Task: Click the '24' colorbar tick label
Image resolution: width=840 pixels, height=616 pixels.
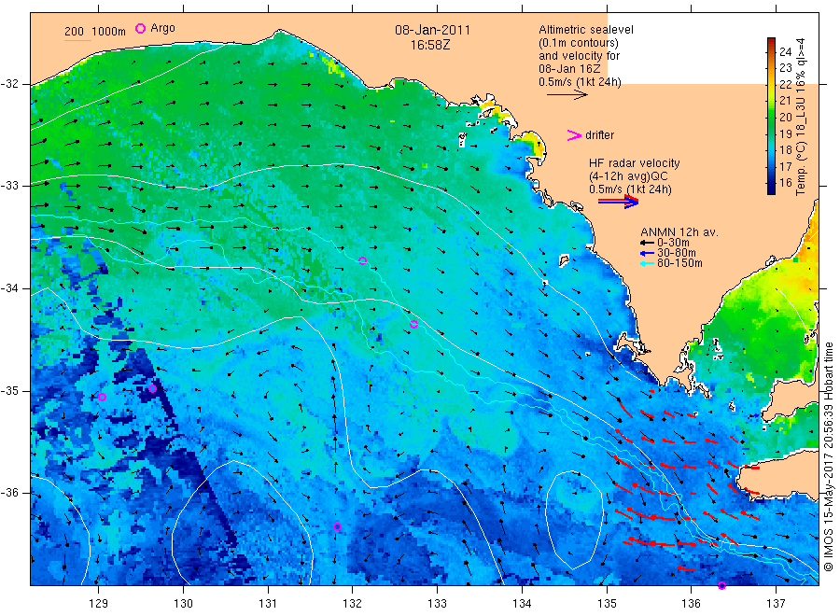Action: point(785,51)
